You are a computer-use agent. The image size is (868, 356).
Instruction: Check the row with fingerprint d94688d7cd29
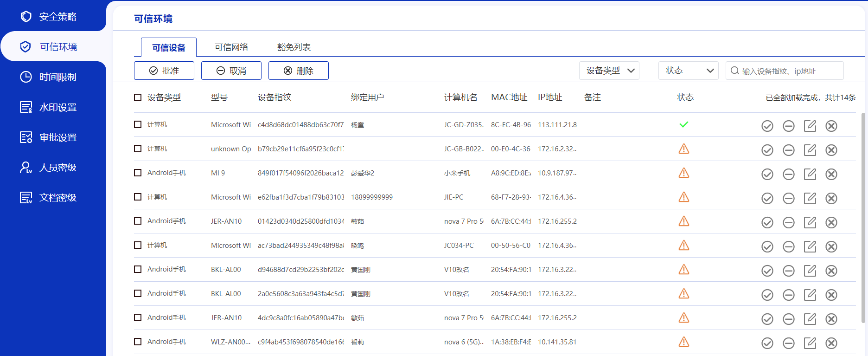pos(138,269)
